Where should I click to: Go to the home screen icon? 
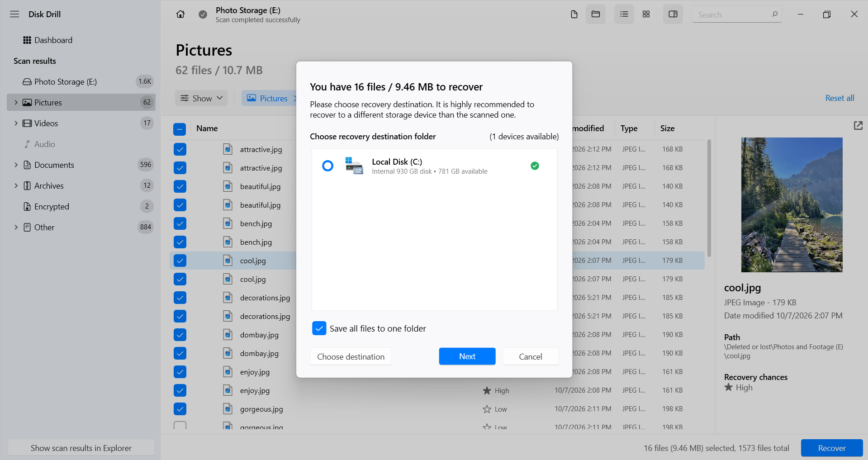pyautogui.click(x=180, y=14)
